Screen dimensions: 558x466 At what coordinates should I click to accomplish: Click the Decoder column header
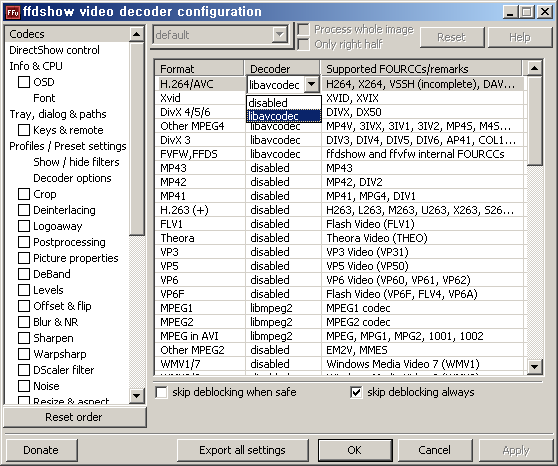click(x=282, y=68)
